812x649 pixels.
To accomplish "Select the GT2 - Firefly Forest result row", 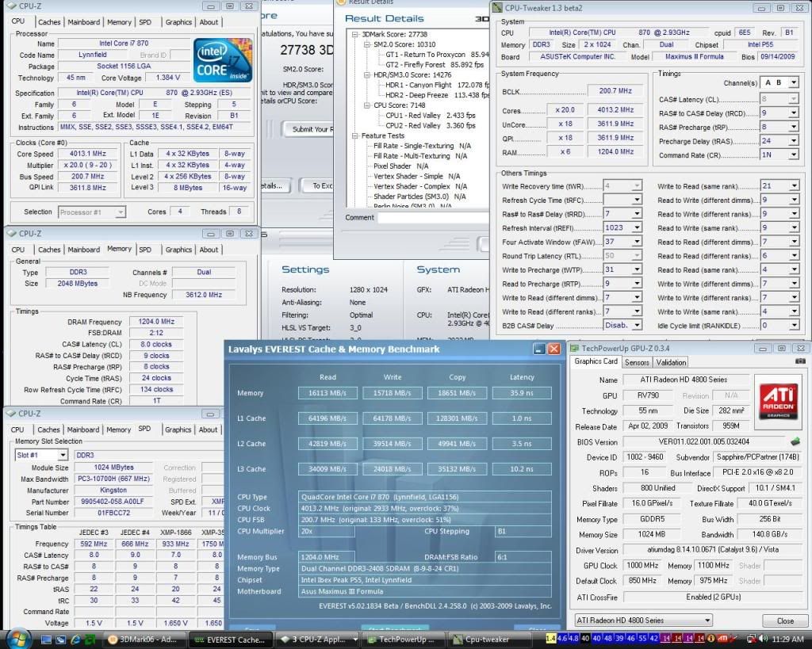I will [435, 65].
